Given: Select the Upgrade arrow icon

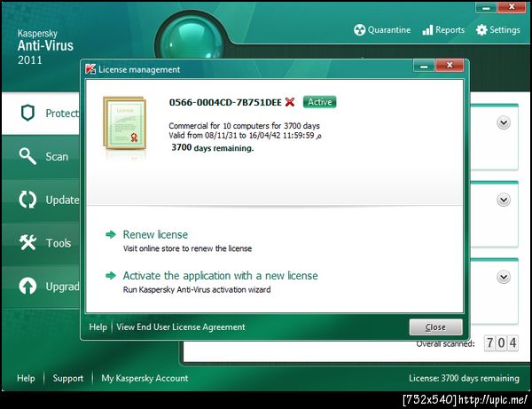Looking at the screenshot, I should coord(27,287).
